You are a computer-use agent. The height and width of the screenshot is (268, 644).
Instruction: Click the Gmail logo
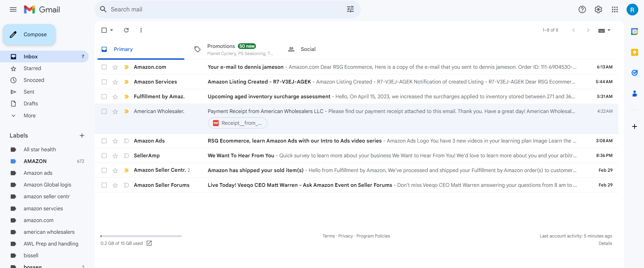42,9
